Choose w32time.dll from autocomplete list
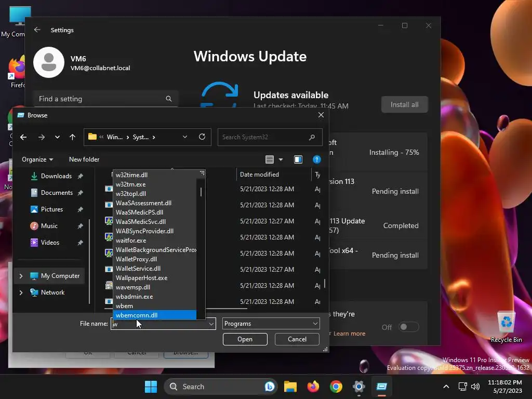 click(131, 175)
